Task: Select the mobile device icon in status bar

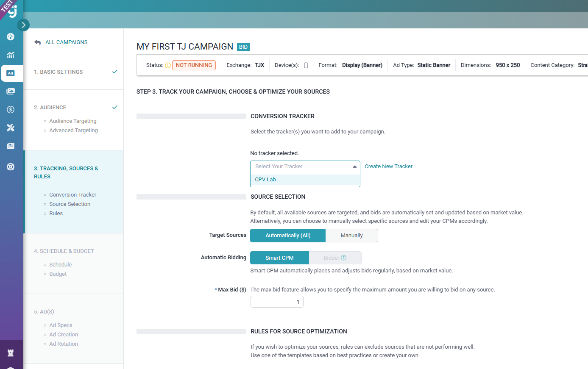Action: (x=306, y=65)
